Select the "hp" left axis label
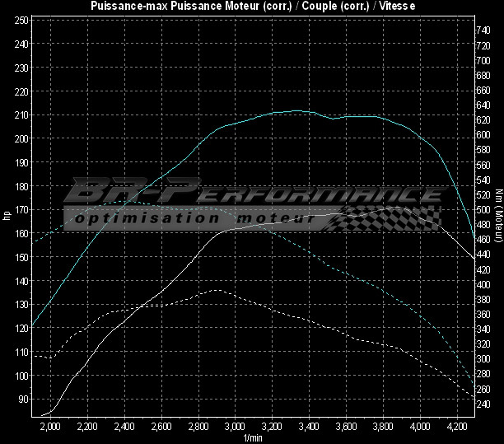 click(x=7, y=216)
